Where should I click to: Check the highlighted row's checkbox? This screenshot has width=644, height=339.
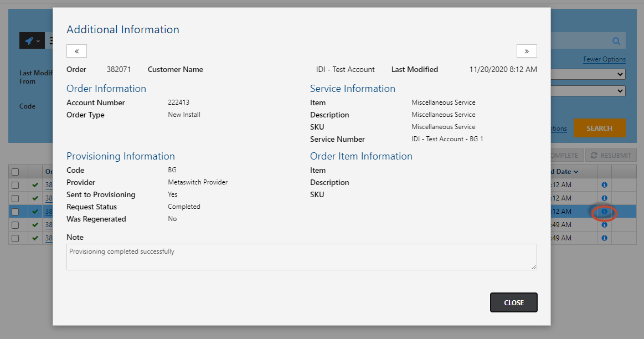click(15, 212)
